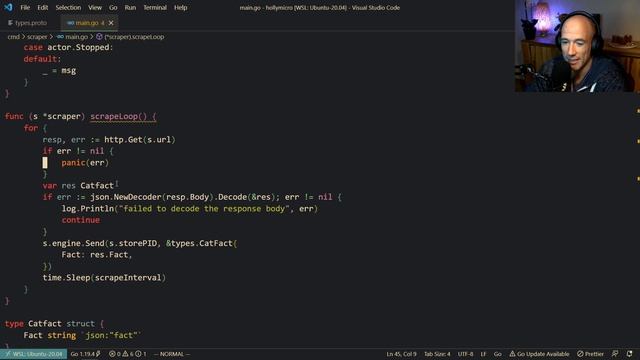Click the WSL: Ubuntu-20.04 remote indicator

[x=33, y=354]
